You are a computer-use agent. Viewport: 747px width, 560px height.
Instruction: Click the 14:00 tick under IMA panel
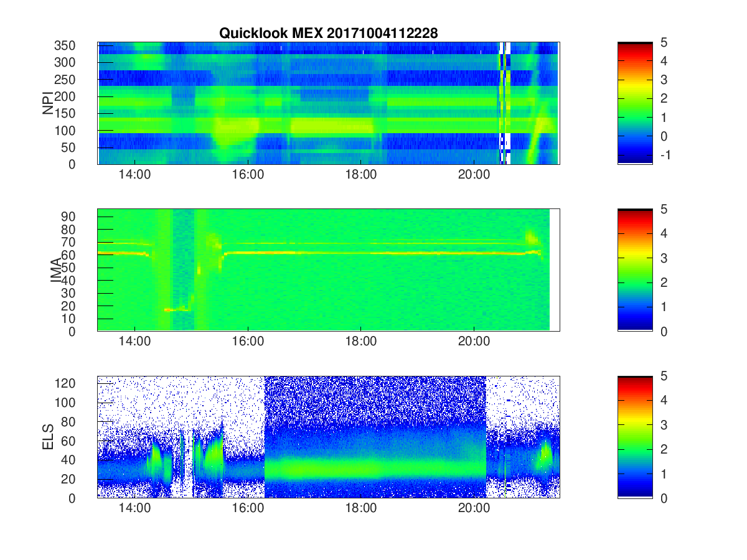[134, 341]
